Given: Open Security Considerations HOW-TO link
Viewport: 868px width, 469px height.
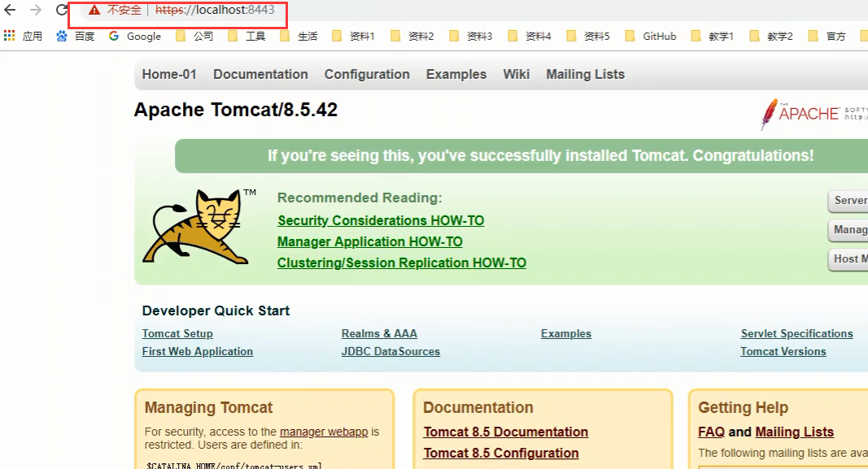Looking at the screenshot, I should 381,220.
